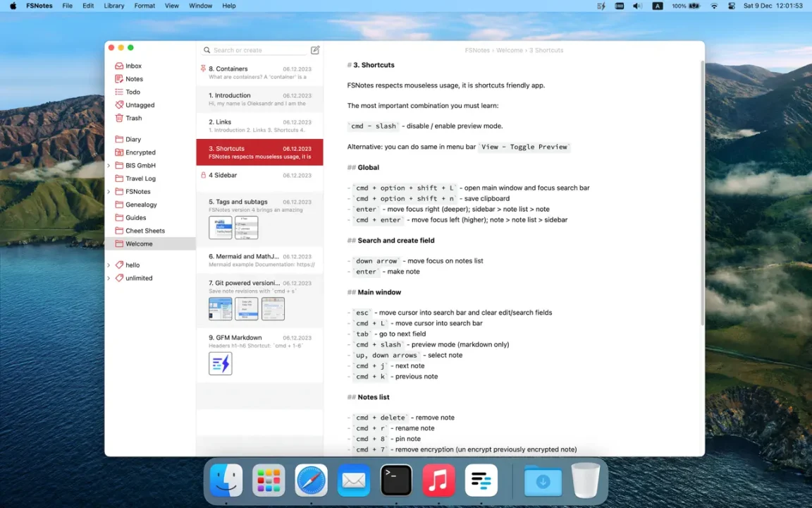The height and width of the screenshot is (508, 812).
Task: Click the hello tag icon
Action: (119, 265)
